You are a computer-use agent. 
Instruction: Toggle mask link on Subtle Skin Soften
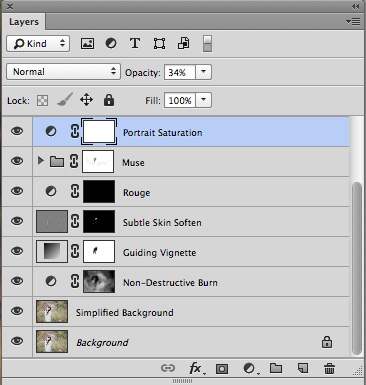tap(75, 221)
